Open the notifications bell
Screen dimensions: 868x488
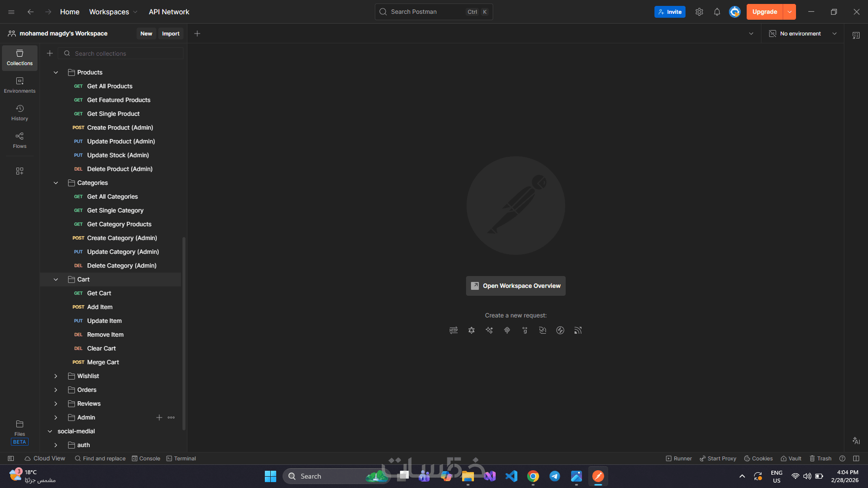coord(717,12)
